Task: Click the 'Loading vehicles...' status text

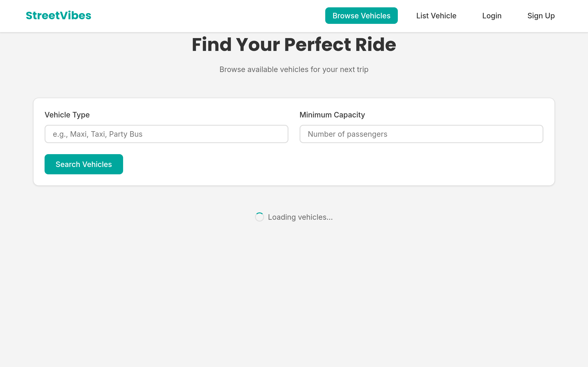Action: point(300,217)
